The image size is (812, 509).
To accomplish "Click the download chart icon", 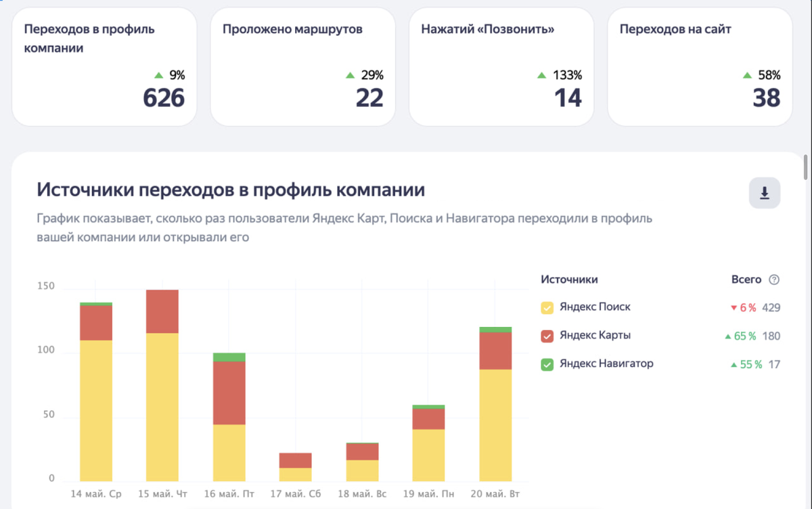I will [764, 193].
